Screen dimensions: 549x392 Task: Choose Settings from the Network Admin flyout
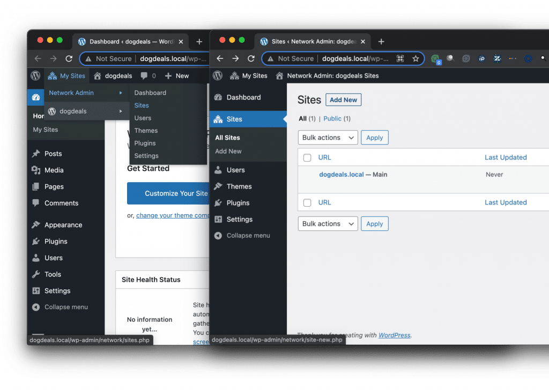click(x=146, y=156)
